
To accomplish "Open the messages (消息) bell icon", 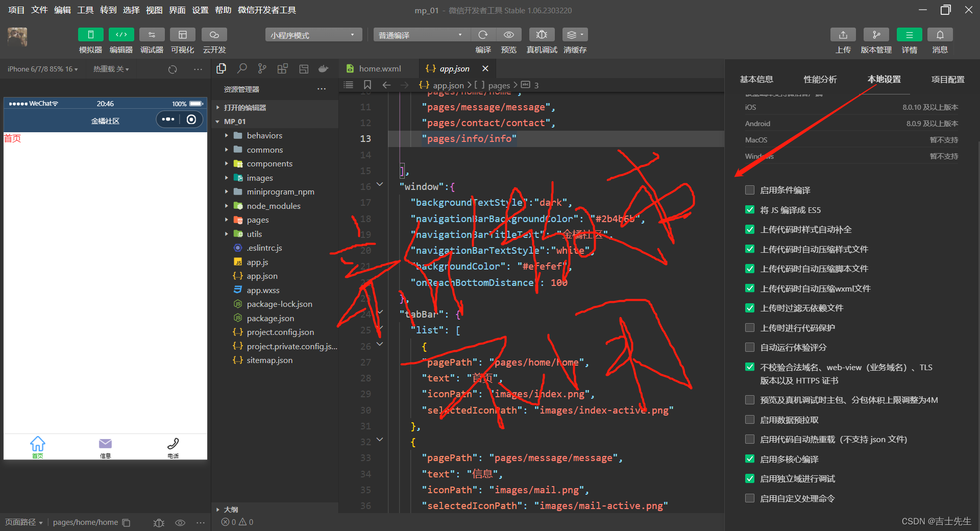I will tap(940, 35).
